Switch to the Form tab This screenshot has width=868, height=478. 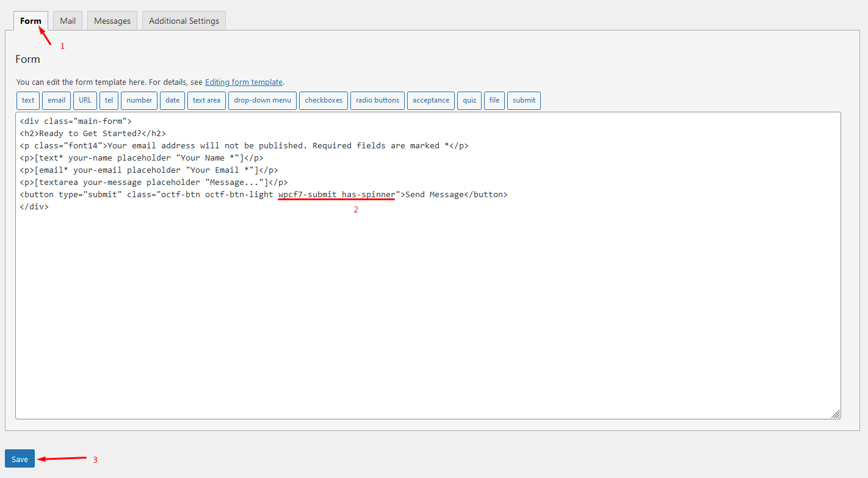[x=31, y=21]
